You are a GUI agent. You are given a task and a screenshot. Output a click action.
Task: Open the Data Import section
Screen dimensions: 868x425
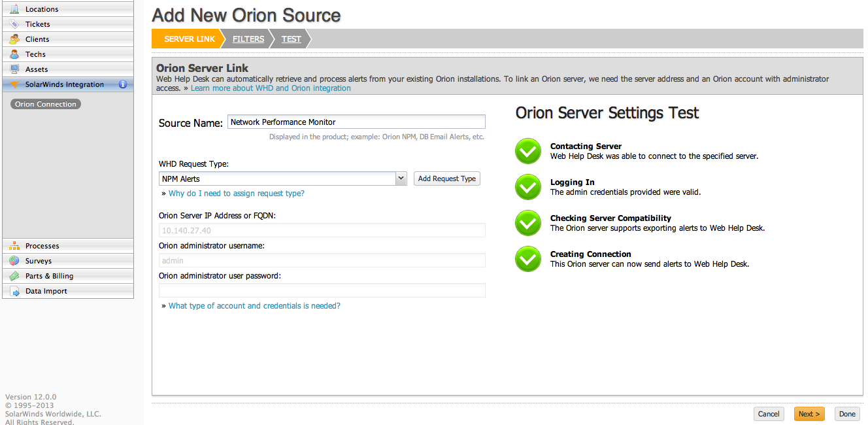tap(68, 291)
